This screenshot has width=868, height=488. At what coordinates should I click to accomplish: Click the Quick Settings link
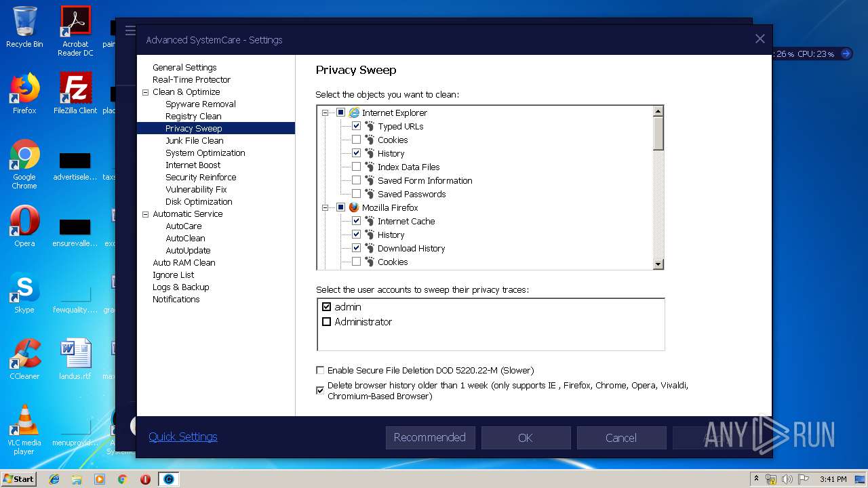click(183, 437)
